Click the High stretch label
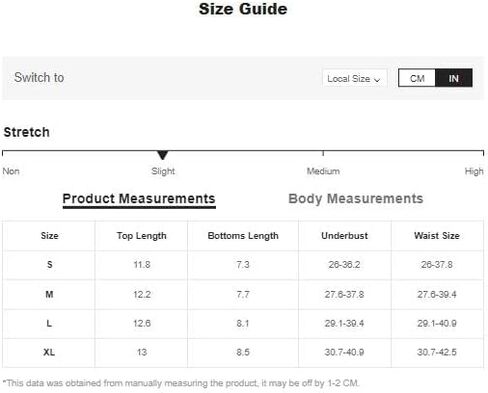This screenshot has height=393, width=488. tap(474, 171)
